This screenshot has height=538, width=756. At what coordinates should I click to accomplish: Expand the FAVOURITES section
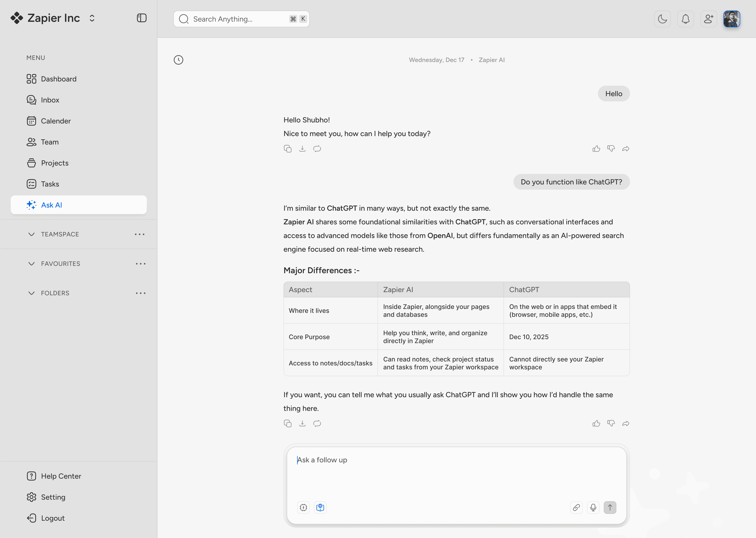click(x=31, y=264)
